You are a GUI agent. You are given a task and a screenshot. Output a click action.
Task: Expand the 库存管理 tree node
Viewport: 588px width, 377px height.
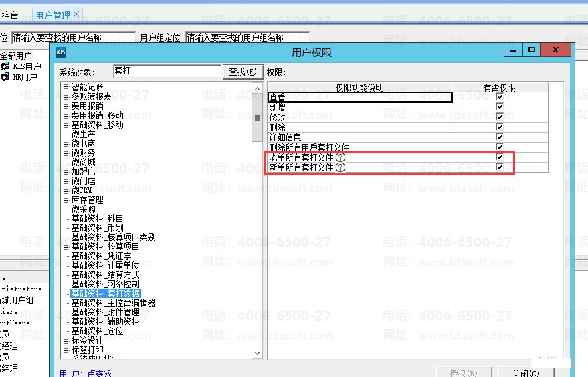[66, 200]
